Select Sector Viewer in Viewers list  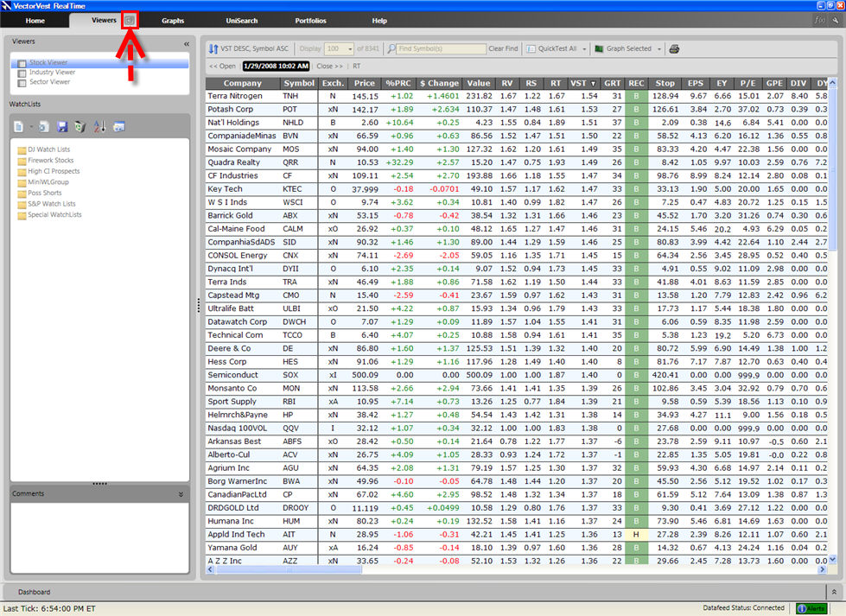(49, 82)
